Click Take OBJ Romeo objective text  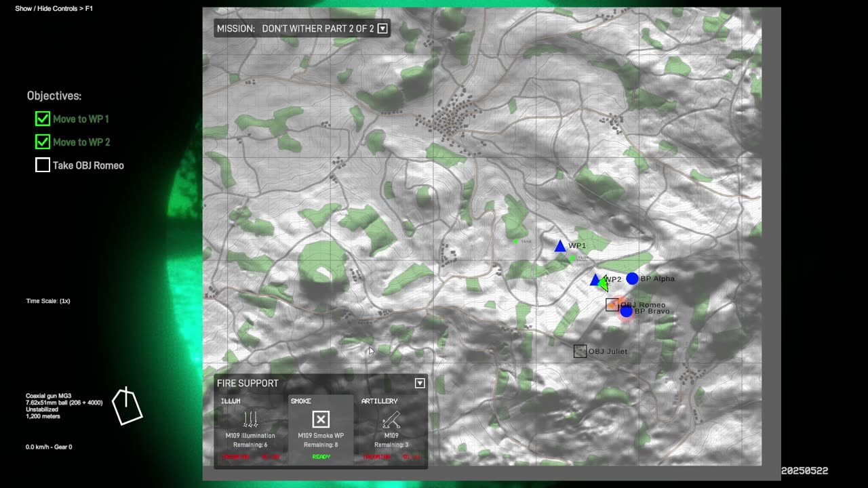coord(88,165)
